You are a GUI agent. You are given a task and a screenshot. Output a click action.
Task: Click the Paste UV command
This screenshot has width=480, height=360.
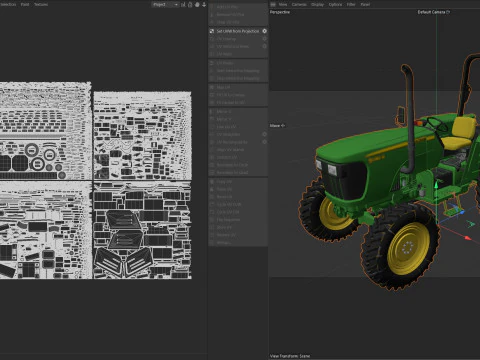(x=238, y=189)
